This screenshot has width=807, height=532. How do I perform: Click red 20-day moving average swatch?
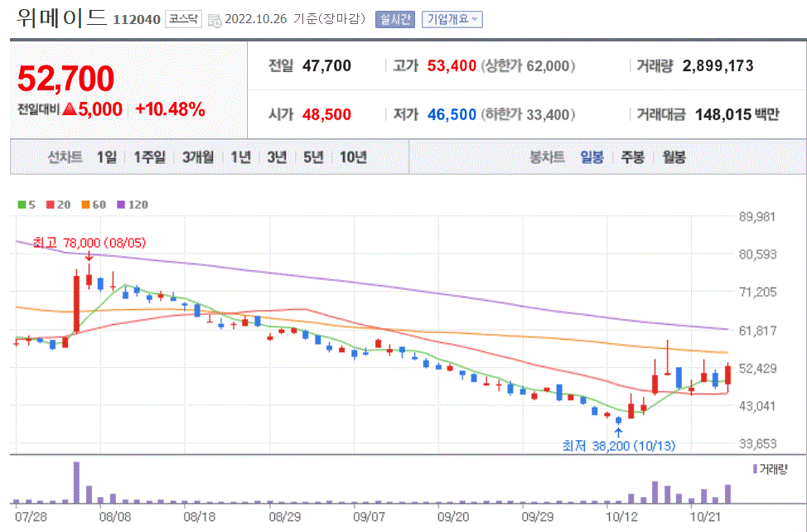tap(50, 205)
